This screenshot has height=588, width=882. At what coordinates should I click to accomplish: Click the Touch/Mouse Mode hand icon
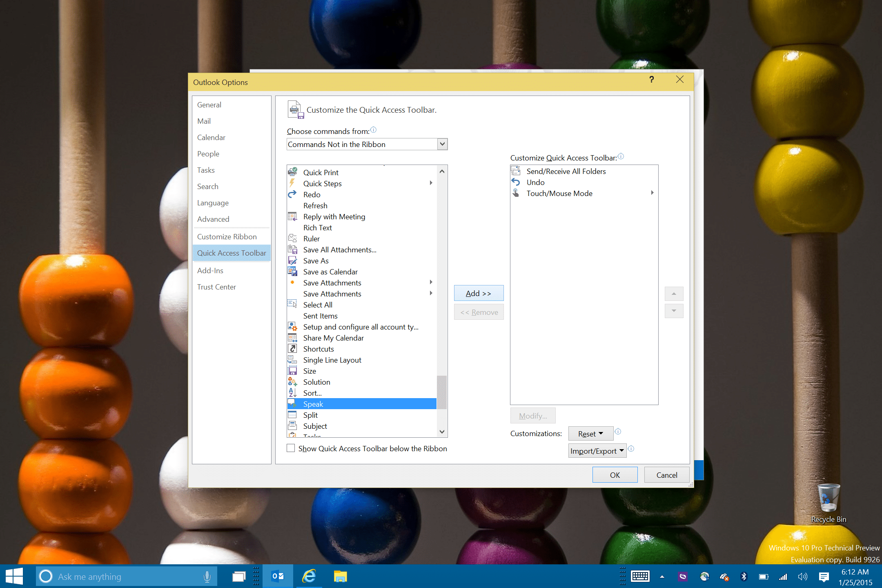pos(516,193)
